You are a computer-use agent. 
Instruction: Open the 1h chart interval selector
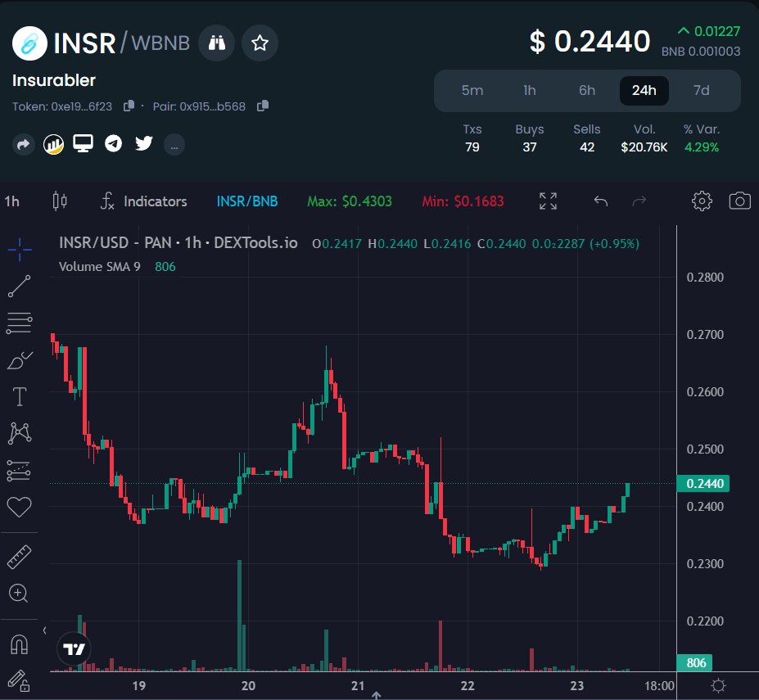[x=11, y=201]
